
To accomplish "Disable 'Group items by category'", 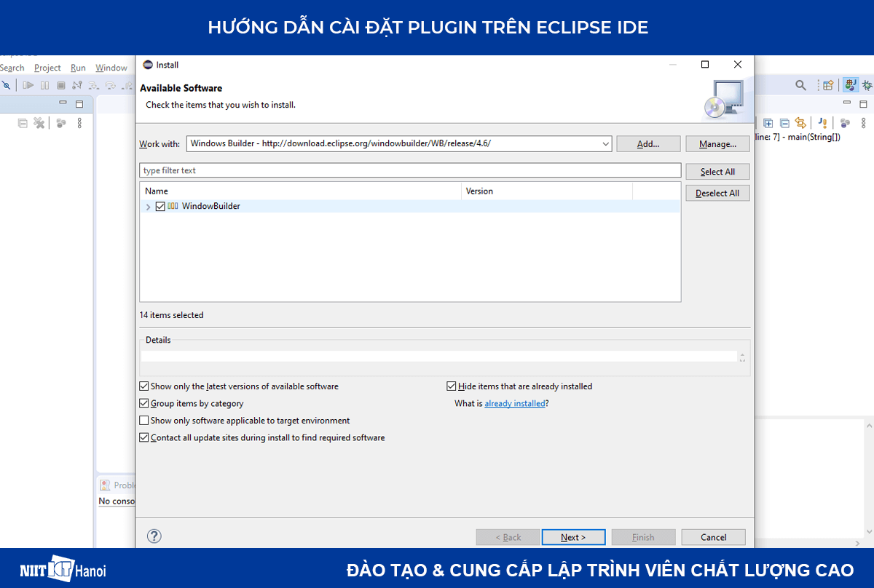I will (x=143, y=403).
